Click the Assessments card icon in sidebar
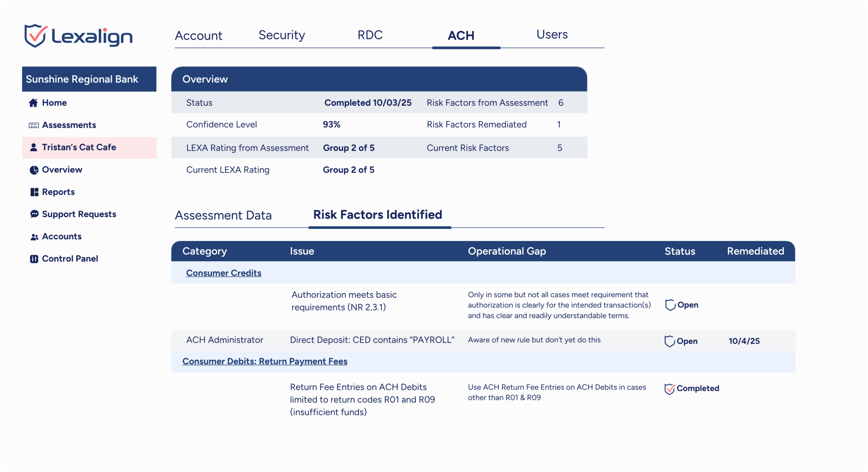 [34, 125]
